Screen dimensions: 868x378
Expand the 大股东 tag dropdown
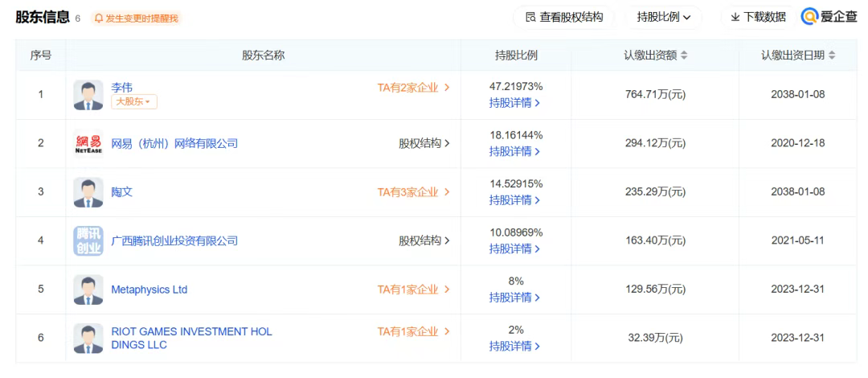click(x=134, y=102)
